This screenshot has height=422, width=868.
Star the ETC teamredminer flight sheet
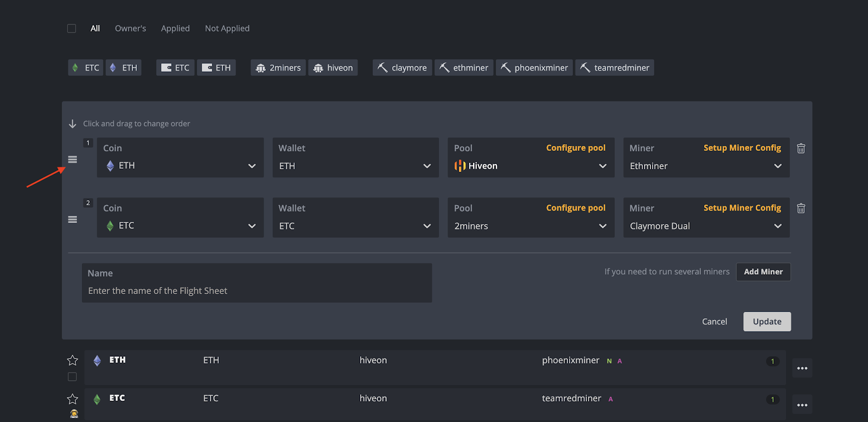pyautogui.click(x=72, y=399)
